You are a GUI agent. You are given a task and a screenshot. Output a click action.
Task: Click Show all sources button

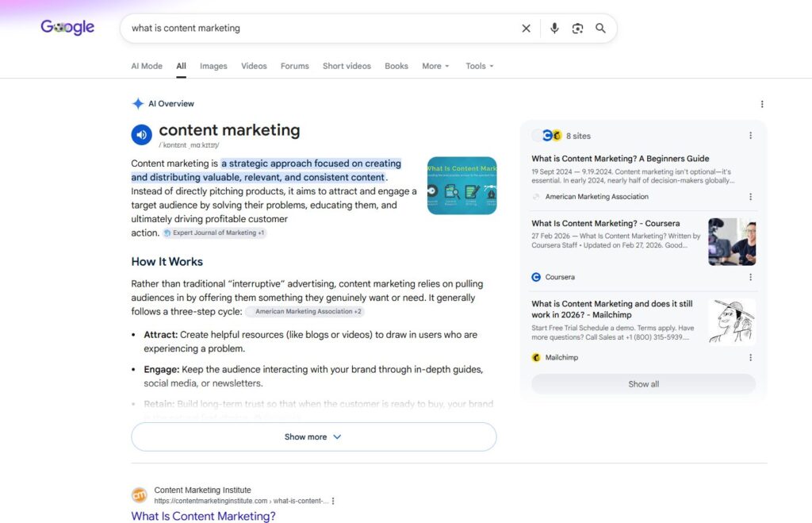click(643, 384)
